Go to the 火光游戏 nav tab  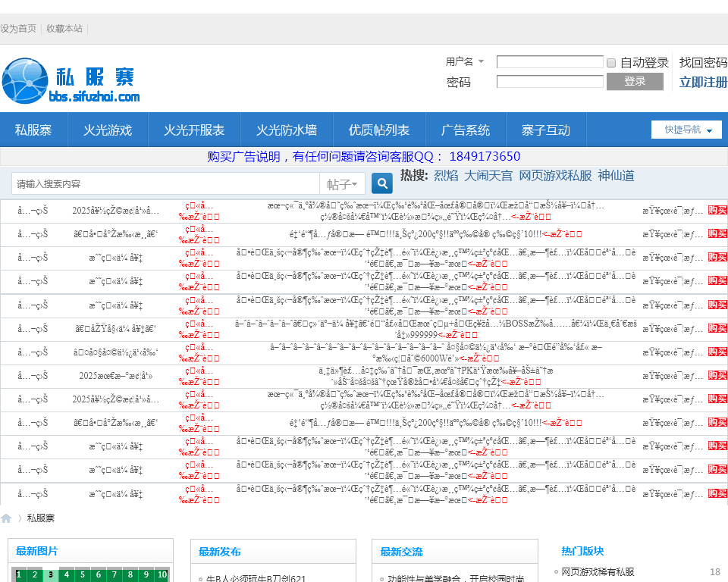(x=108, y=130)
